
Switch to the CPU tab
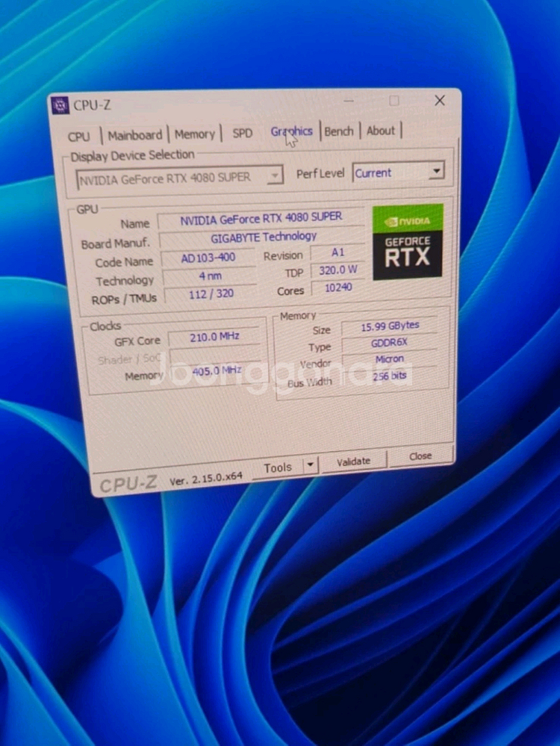79,137
